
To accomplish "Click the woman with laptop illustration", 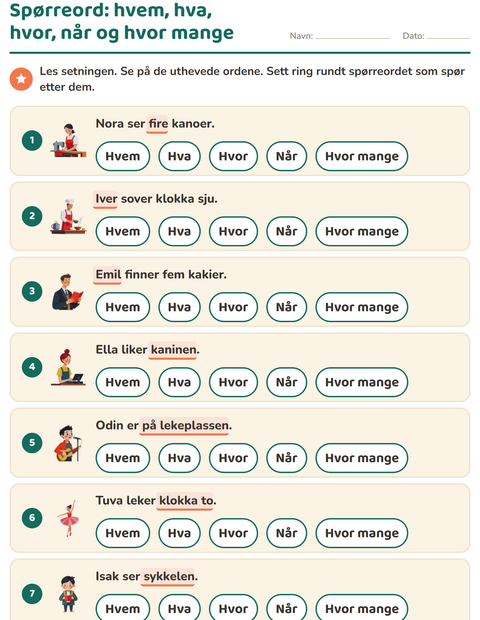I will (68, 367).
